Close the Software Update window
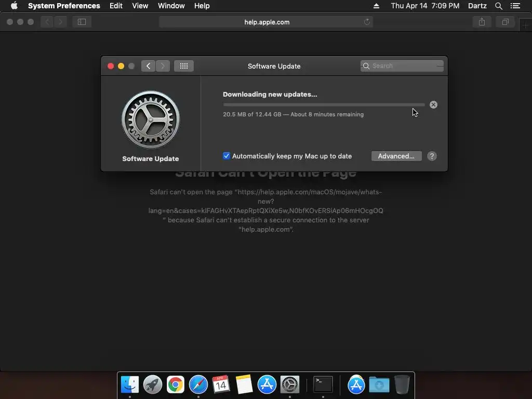This screenshot has width=532, height=399. [x=111, y=66]
